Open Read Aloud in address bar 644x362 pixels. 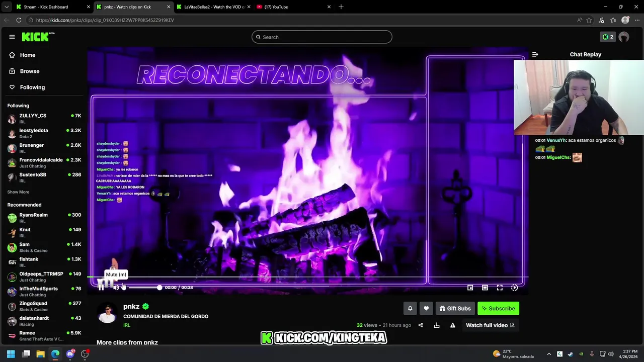(580, 20)
